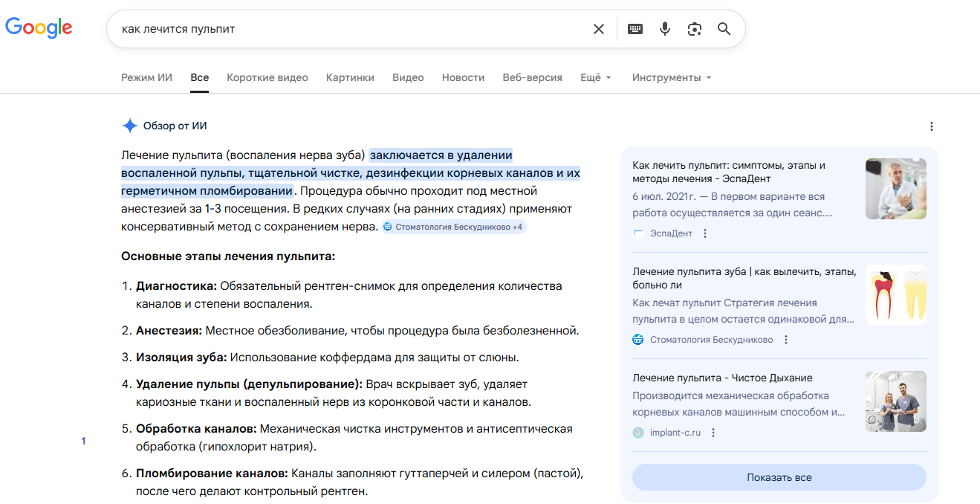Switch to the Картинки tab

point(350,77)
